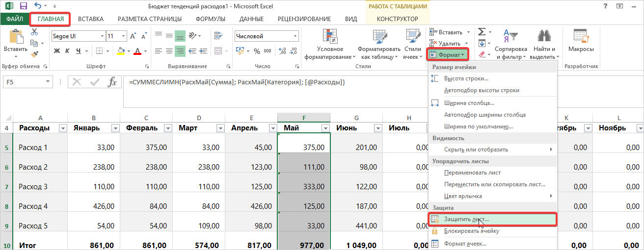Screen dimensions: 644x250
Task: Click the AutoSum sigma icon
Action: (482, 31)
